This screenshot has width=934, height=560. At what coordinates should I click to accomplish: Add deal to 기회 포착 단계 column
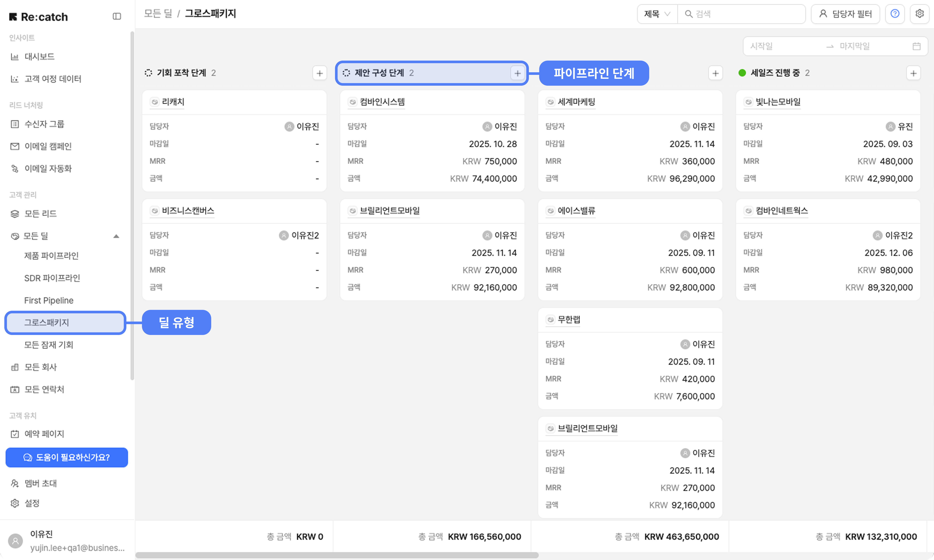click(319, 73)
